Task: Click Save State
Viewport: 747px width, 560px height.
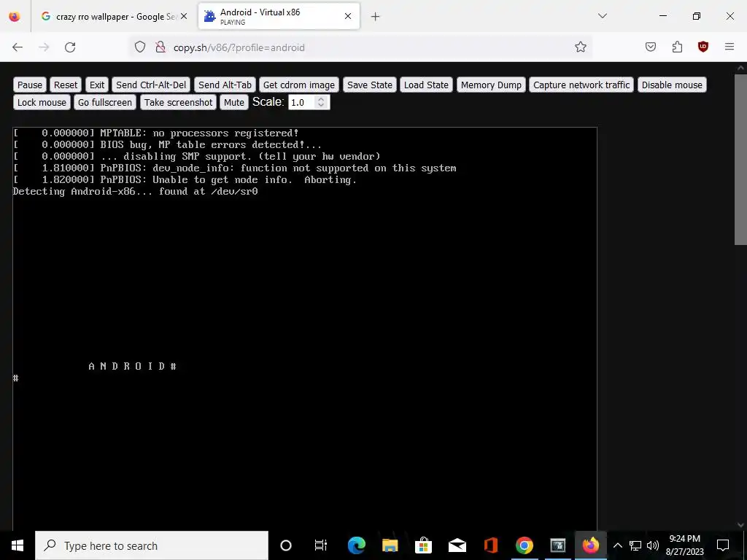Action: point(370,85)
